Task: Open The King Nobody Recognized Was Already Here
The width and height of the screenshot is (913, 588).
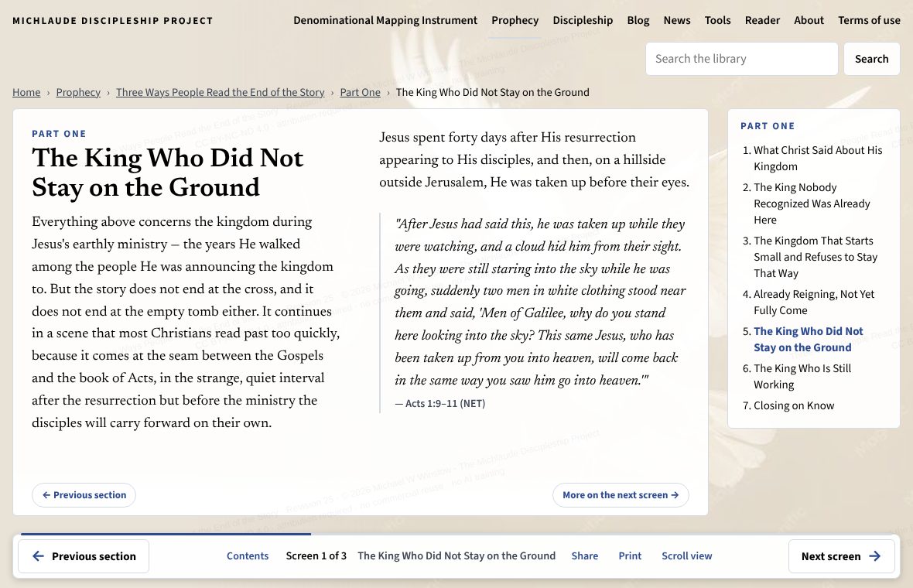Action: pos(812,203)
